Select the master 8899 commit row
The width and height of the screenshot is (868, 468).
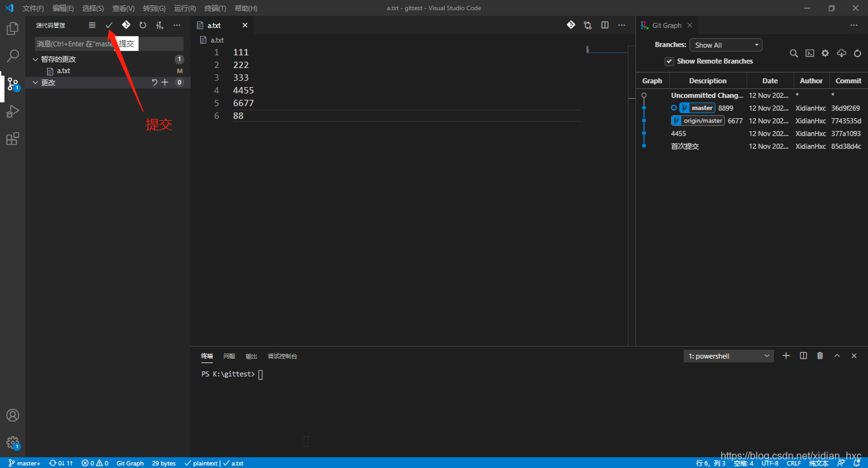click(752, 108)
